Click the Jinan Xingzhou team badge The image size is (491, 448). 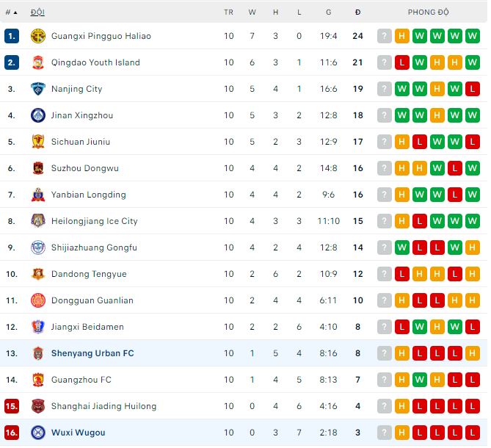coord(38,115)
